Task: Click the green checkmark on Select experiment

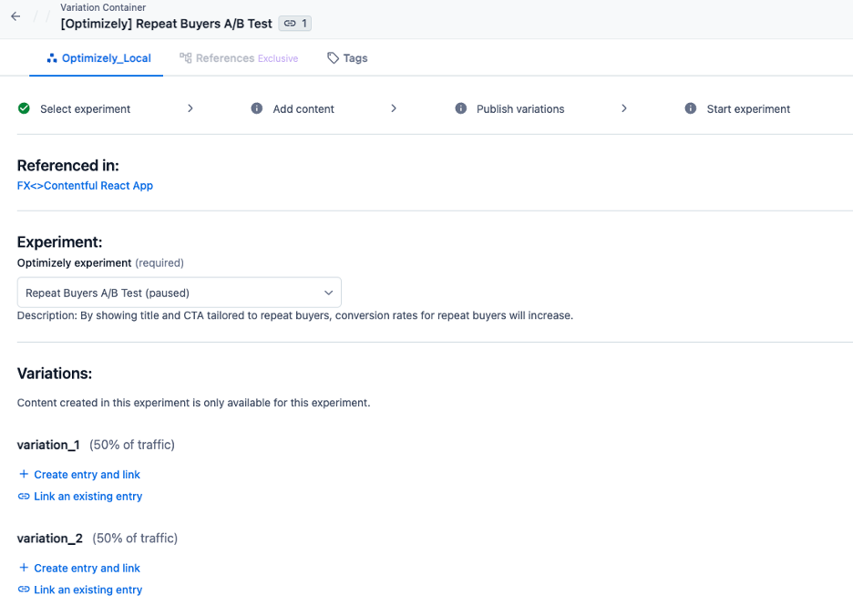Action: point(24,108)
